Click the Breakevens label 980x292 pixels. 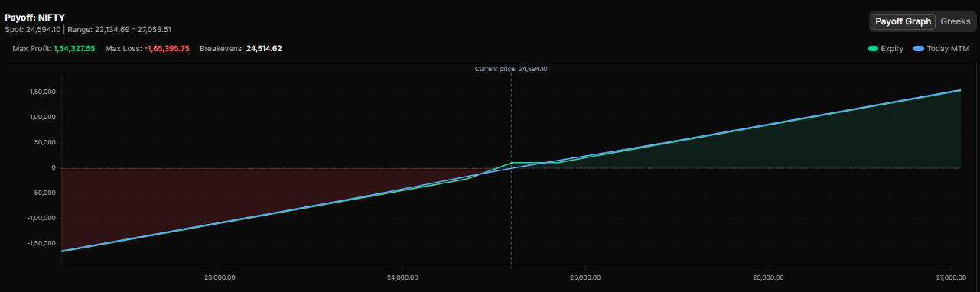pos(221,48)
